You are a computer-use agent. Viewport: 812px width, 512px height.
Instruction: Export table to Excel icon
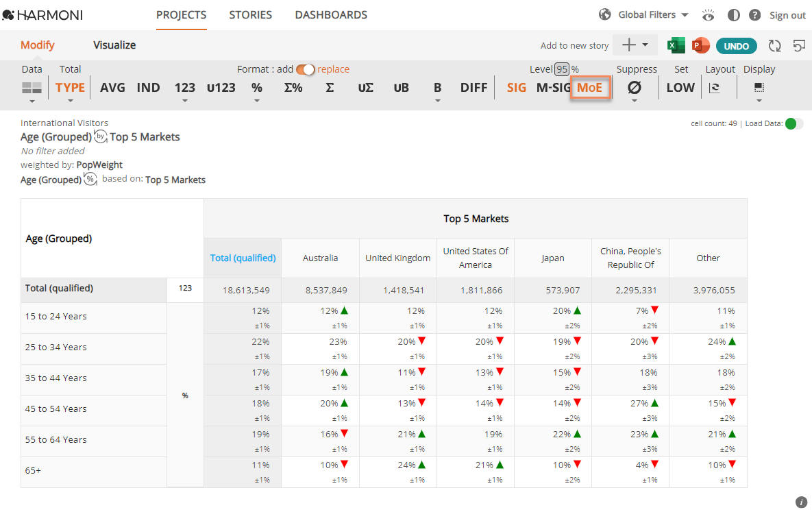pyautogui.click(x=676, y=46)
